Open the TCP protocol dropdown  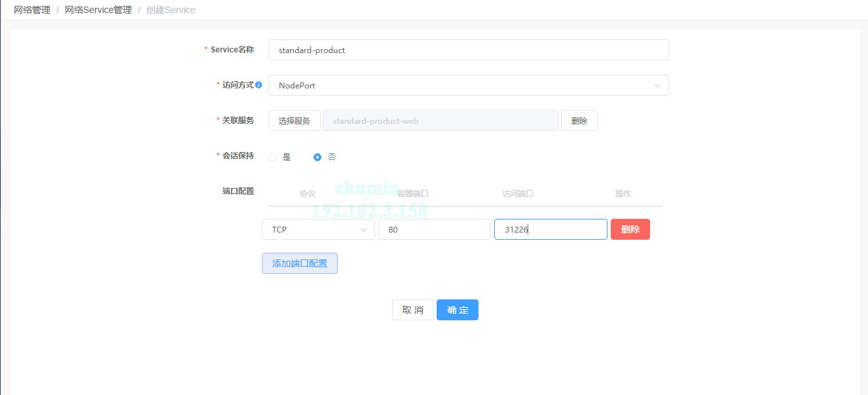(x=318, y=229)
